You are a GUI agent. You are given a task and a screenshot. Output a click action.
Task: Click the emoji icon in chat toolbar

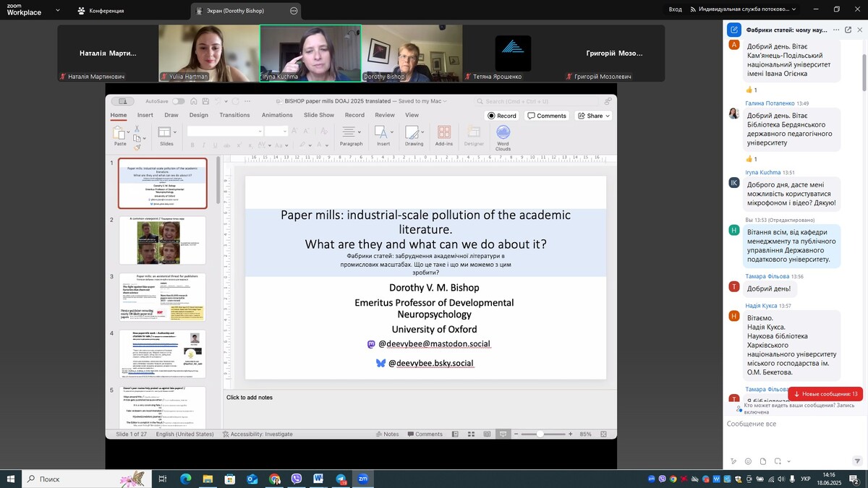pos(748,461)
